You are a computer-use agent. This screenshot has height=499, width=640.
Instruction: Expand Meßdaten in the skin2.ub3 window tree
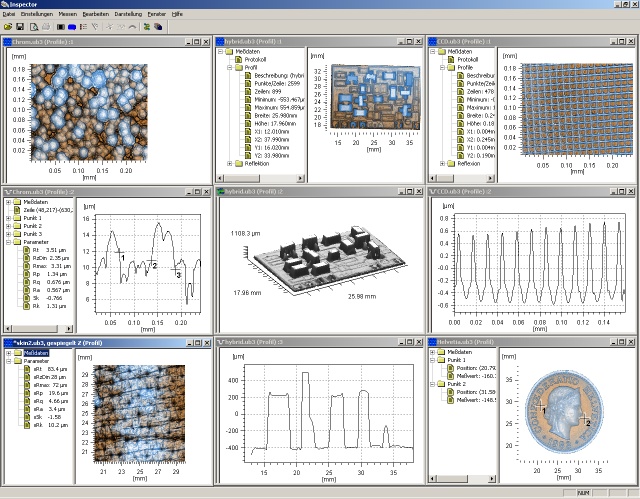click(9, 352)
